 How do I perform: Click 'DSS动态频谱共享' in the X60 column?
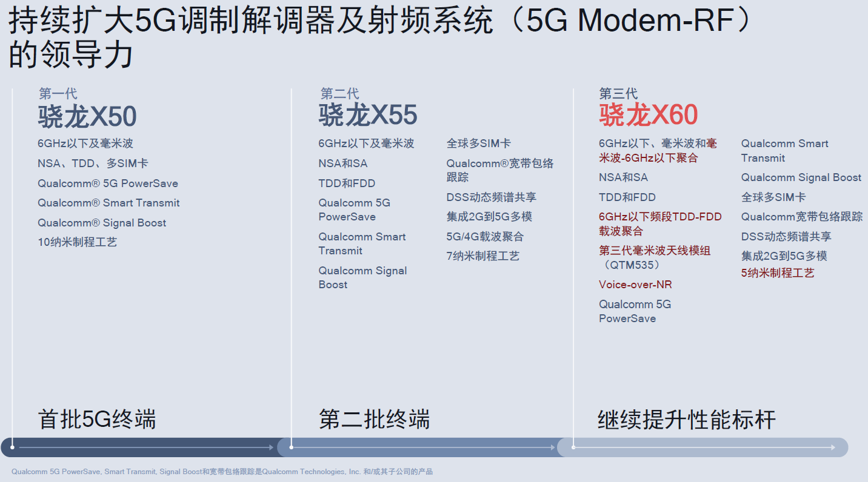tap(786, 236)
